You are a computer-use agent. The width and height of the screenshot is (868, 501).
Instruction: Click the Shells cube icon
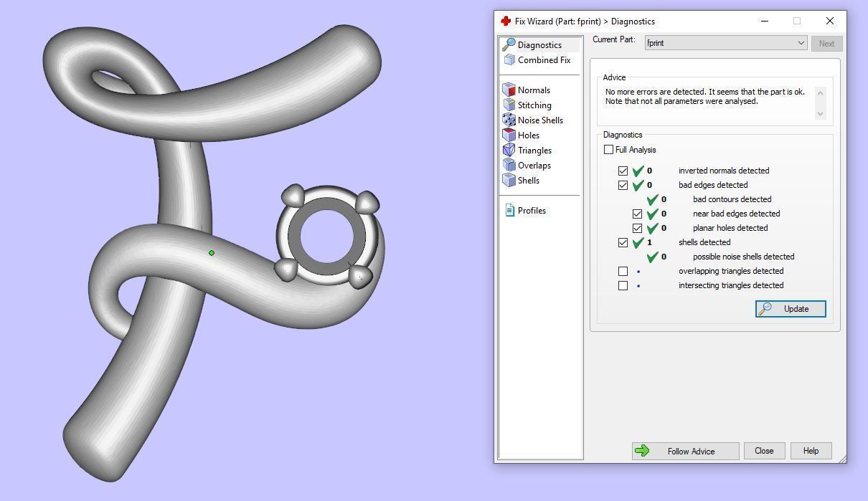[509, 180]
